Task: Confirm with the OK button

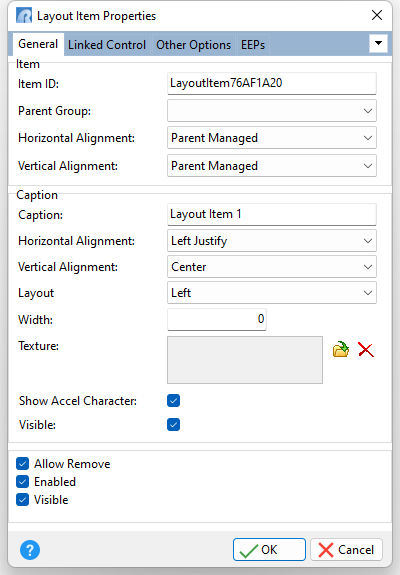Action: click(269, 550)
